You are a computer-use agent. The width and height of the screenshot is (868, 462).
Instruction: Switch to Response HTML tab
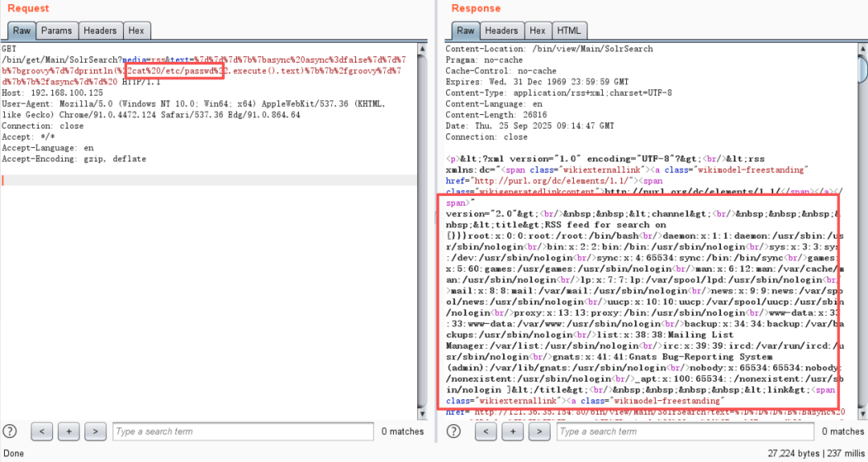568,31
